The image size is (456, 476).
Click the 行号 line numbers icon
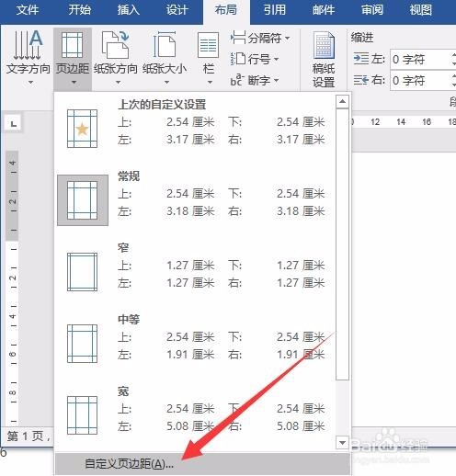238,59
